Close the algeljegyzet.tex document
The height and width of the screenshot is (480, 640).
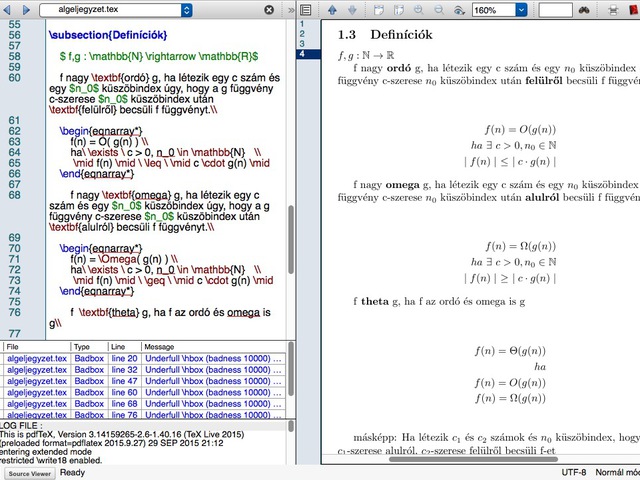pos(269,10)
